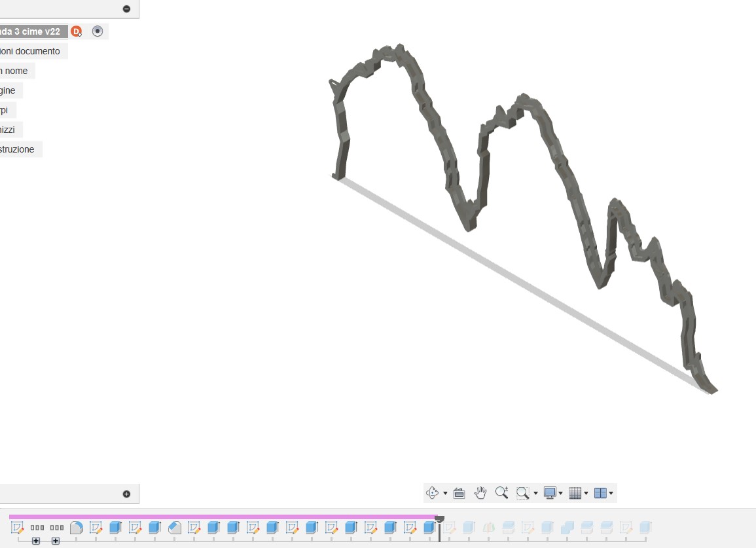Image resolution: width=756 pixels, height=548 pixels.
Task: Expand the first timeline group plus box
Action: [36, 541]
